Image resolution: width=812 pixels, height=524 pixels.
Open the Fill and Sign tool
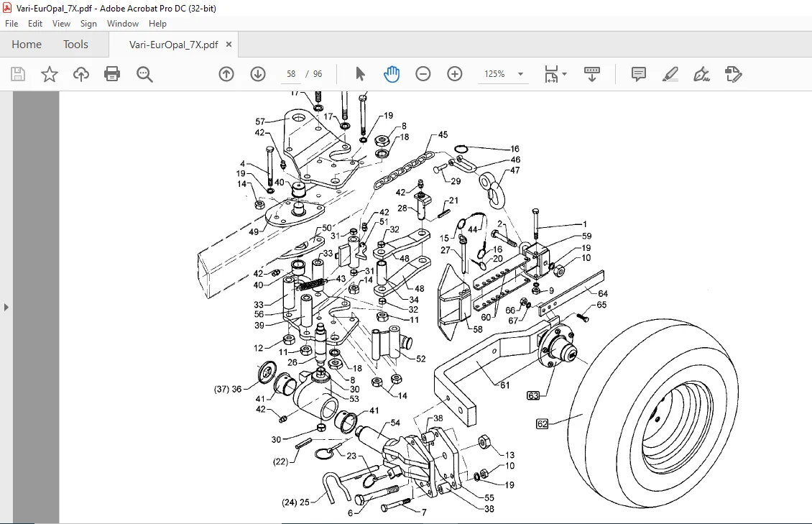pos(701,74)
